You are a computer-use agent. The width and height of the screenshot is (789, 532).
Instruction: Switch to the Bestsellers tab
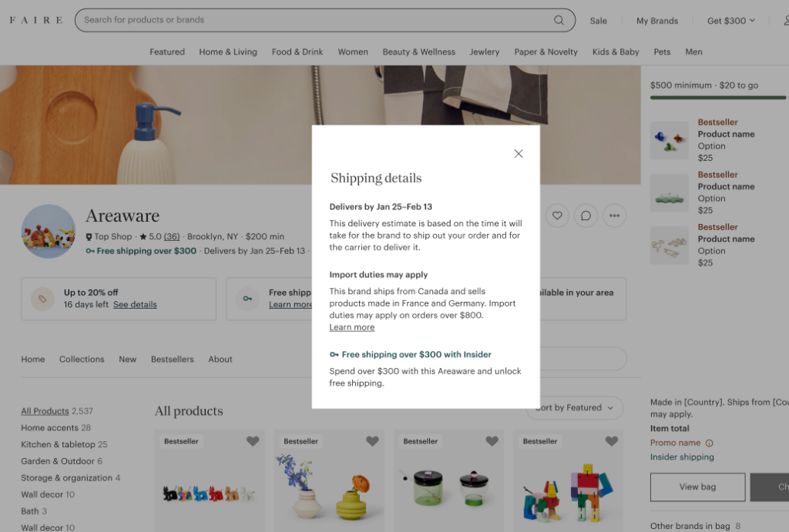(x=172, y=359)
